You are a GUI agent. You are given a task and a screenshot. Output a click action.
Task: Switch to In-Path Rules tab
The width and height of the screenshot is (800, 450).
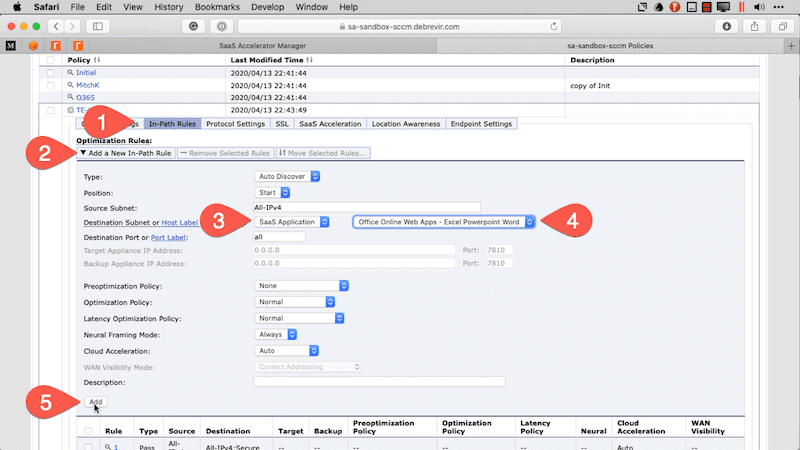pos(172,124)
